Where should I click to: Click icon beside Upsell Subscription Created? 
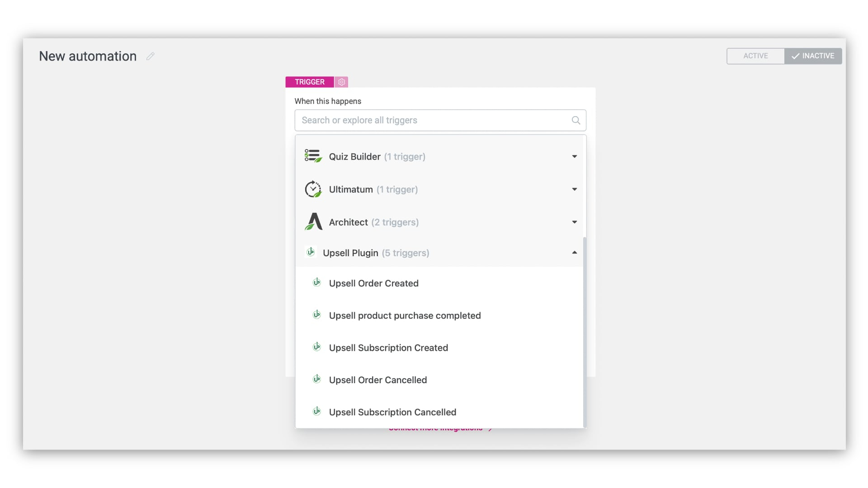pyautogui.click(x=317, y=347)
